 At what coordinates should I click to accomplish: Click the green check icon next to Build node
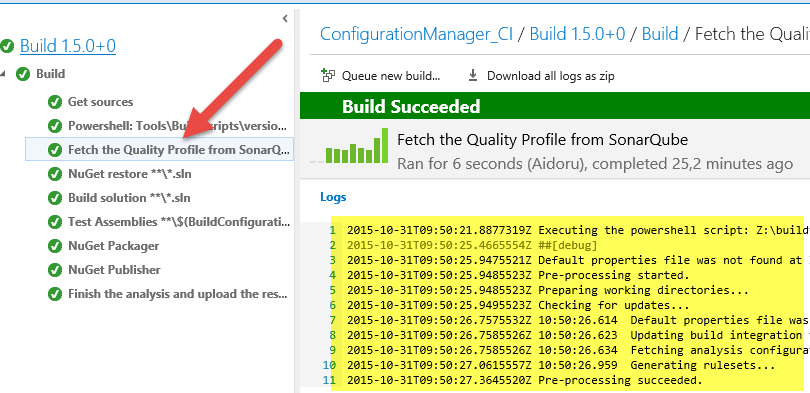23,74
